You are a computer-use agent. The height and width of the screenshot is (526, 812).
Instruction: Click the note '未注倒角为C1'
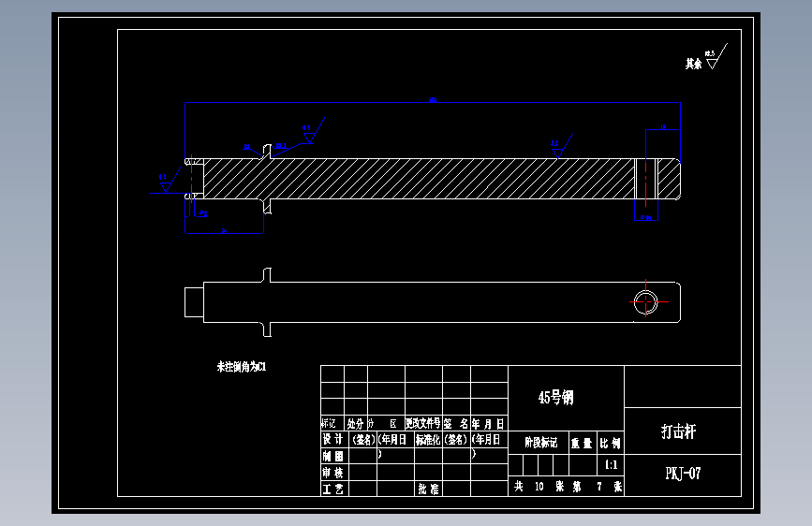pos(242,367)
